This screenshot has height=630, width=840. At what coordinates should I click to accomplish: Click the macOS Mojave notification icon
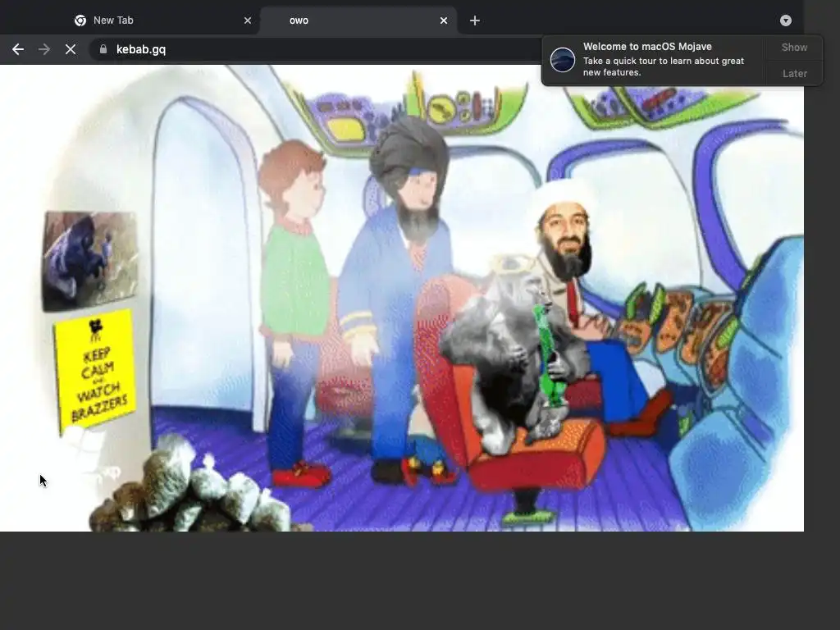pos(563,59)
